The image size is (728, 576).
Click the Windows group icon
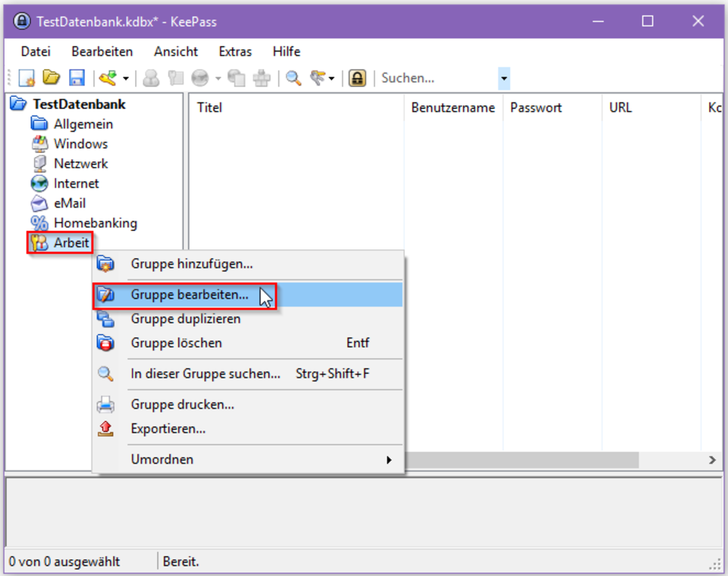click(39, 144)
